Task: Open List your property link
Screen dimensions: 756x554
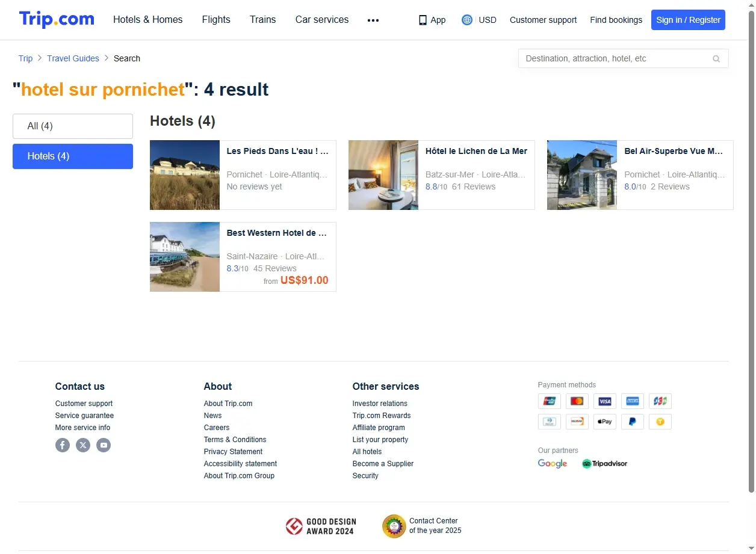Action: pyautogui.click(x=380, y=440)
